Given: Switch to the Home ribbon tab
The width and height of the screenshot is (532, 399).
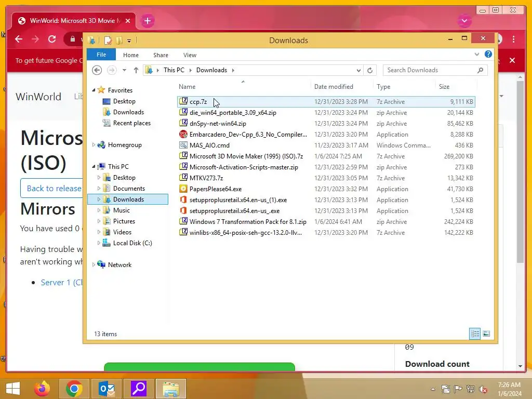Looking at the screenshot, I should pyautogui.click(x=130, y=55).
